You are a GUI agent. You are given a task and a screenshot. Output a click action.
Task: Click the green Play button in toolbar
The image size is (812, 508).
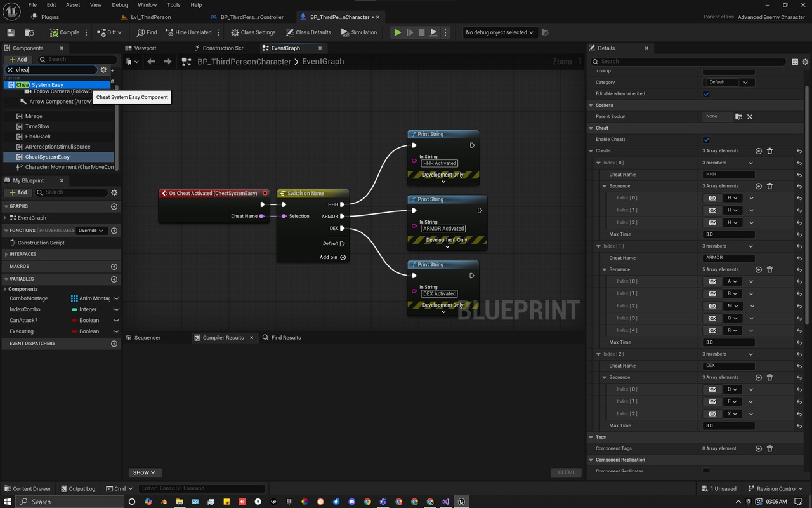397,32
